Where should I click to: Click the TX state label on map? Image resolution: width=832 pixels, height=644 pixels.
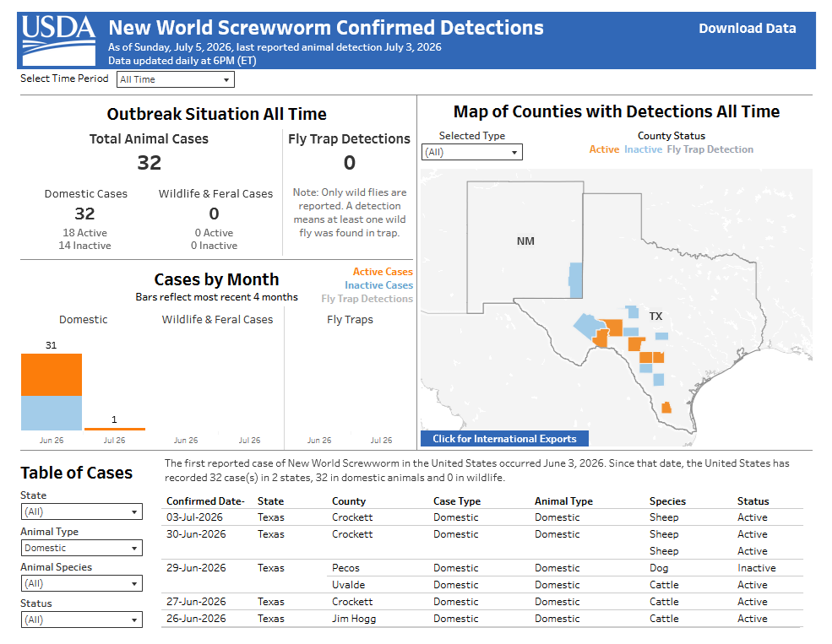[655, 317]
